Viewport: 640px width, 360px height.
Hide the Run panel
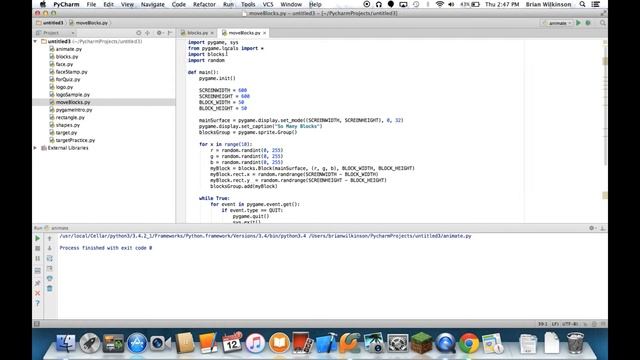pyautogui.click(x=602, y=228)
